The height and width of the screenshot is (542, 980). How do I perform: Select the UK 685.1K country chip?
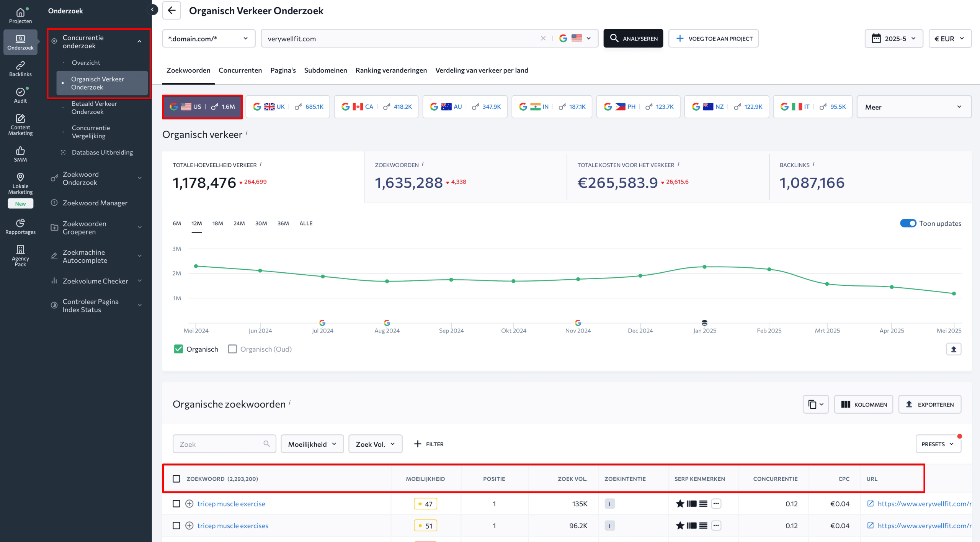[x=287, y=107]
